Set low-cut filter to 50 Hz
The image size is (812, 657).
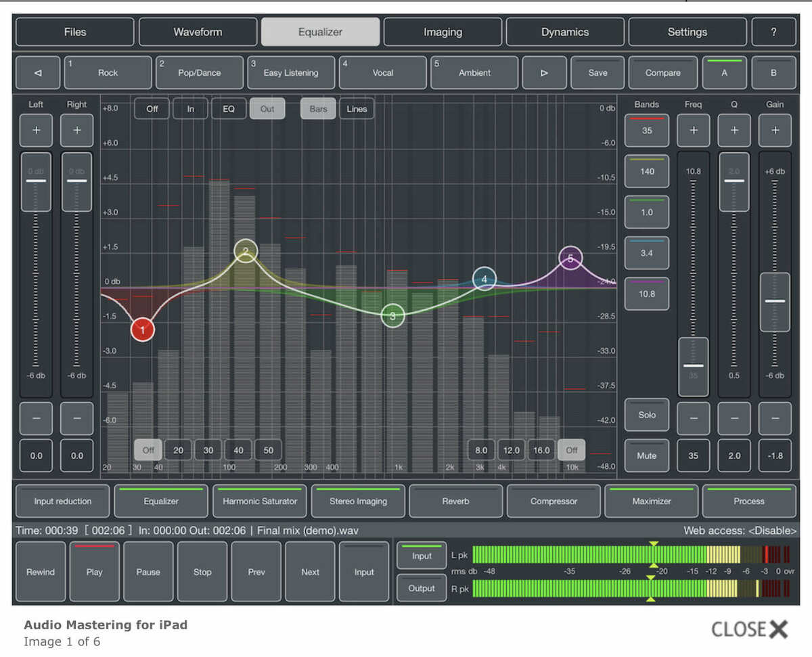pyautogui.click(x=269, y=450)
